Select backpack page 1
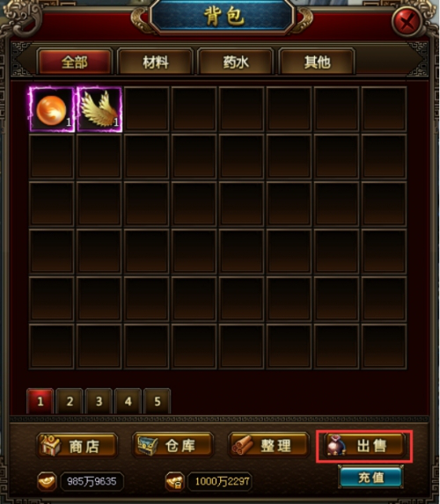The image size is (440, 504). tap(40, 401)
